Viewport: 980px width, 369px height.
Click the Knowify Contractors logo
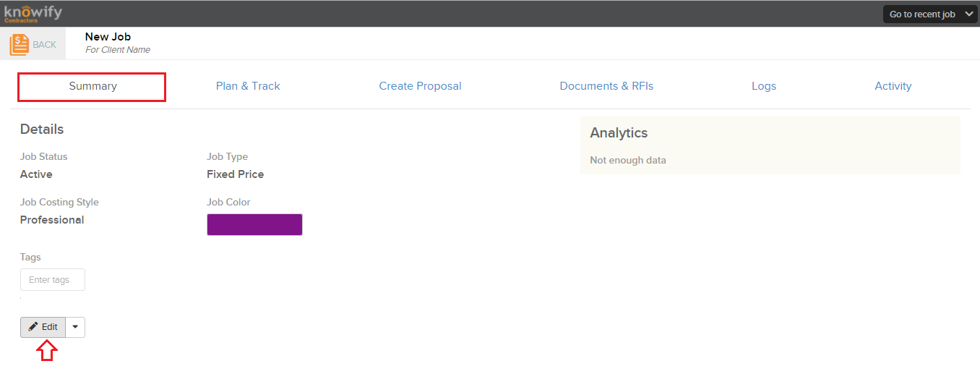(33, 13)
